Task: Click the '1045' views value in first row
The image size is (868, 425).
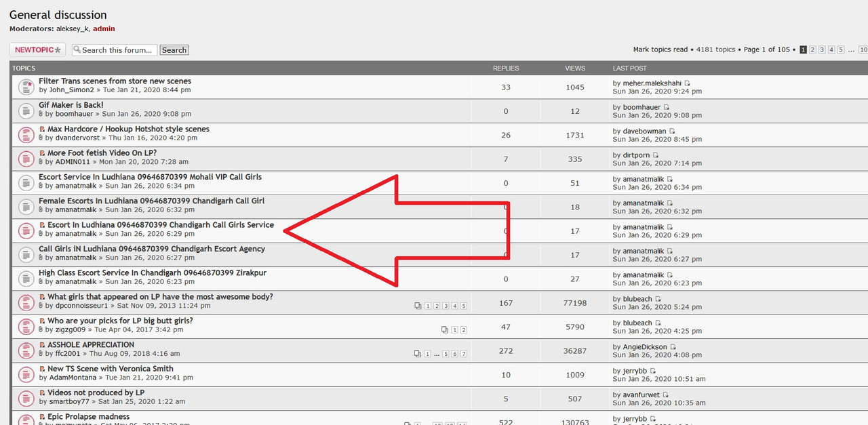Action: tap(575, 87)
